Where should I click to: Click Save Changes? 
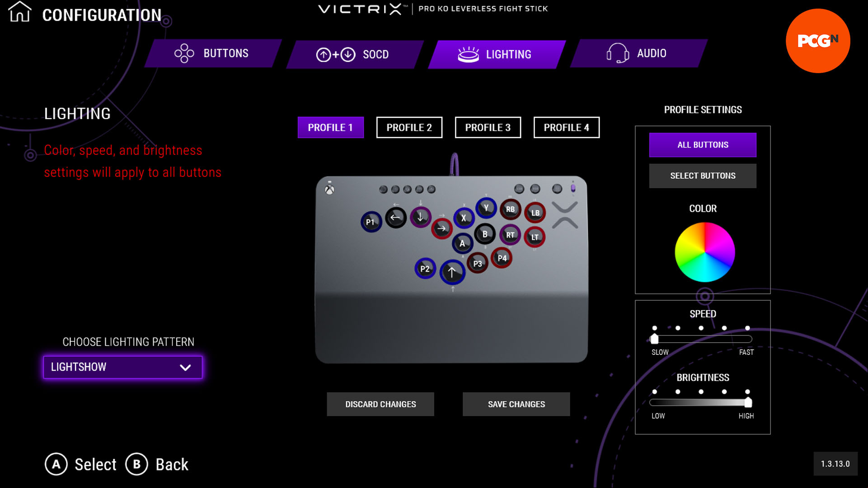click(x=516, y=404)
